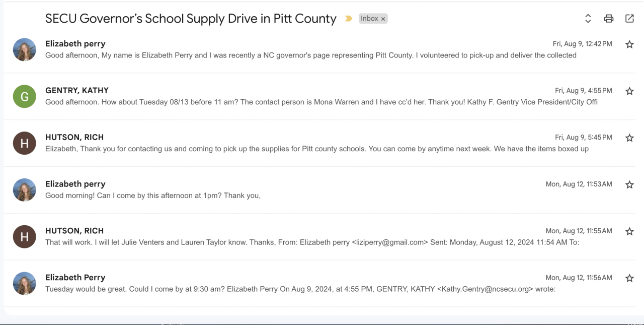The image size is (644, 325).
Task: Click the Inbox label tag
Action: (x=369, y=19)
